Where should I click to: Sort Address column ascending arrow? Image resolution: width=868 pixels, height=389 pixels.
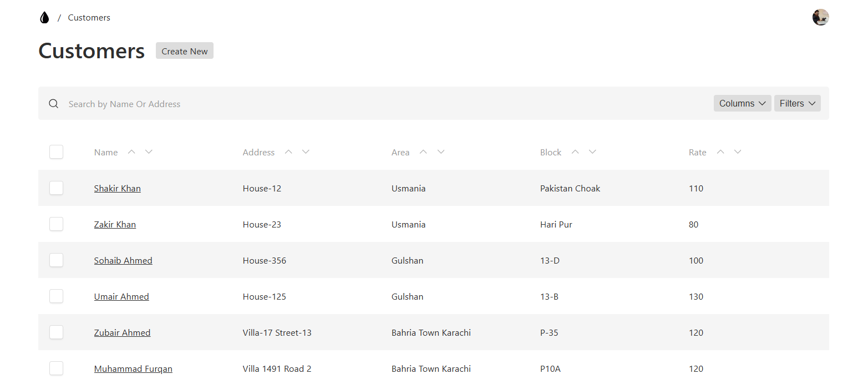coord(288,152)
